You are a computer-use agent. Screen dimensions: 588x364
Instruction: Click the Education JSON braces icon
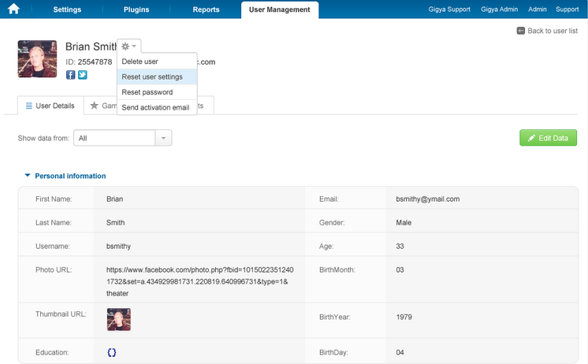(111, 352)
